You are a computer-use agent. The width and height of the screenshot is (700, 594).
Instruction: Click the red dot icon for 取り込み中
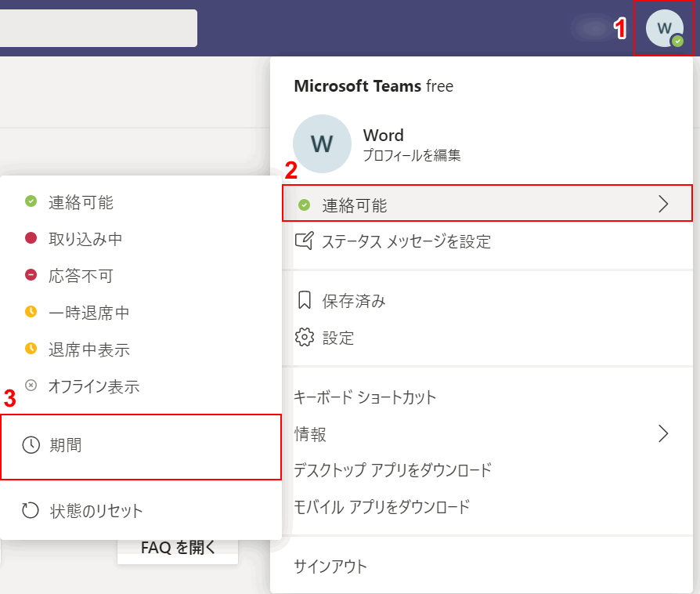[x=31, y=238]
